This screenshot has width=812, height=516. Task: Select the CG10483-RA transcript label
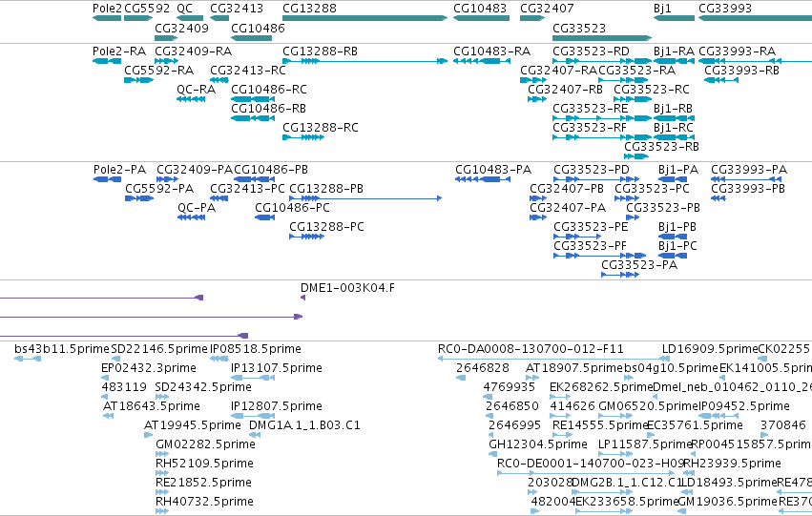492,52
